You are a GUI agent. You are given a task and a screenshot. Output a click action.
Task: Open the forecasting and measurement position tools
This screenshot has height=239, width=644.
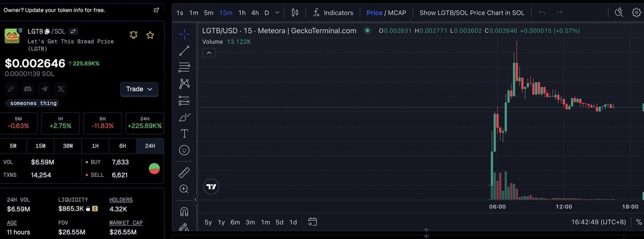point(184,100)
